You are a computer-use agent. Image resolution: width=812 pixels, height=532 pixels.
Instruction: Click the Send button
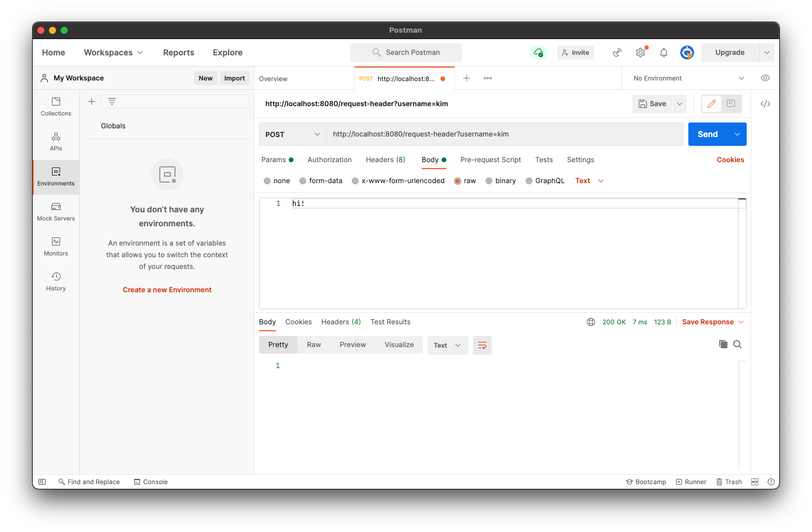click(x=708, y=134)
